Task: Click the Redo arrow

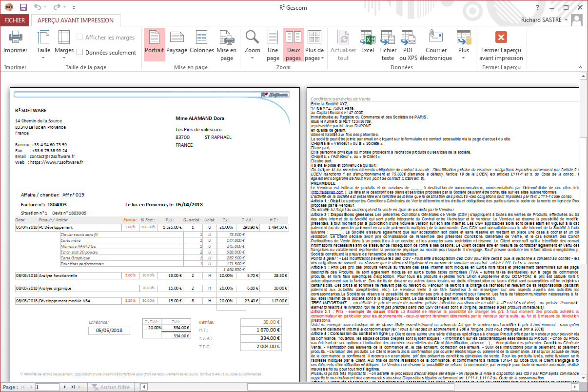Action: pos(57,7)
